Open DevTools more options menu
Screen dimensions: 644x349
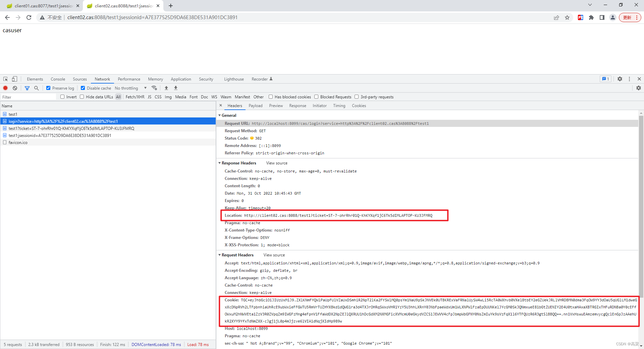pos(629,79)
